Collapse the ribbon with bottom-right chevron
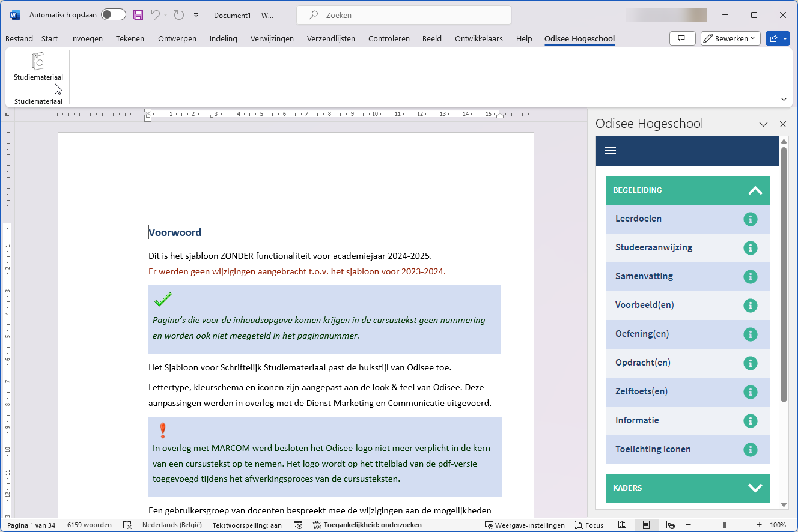Image resolution: width=798 pixels, height=532 pixels. click(x=784, y=99)
